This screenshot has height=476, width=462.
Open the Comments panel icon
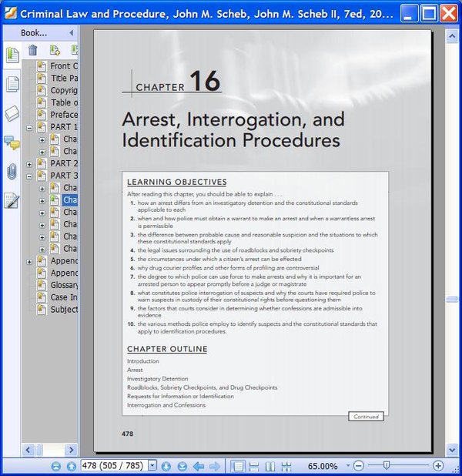point(12,142)
